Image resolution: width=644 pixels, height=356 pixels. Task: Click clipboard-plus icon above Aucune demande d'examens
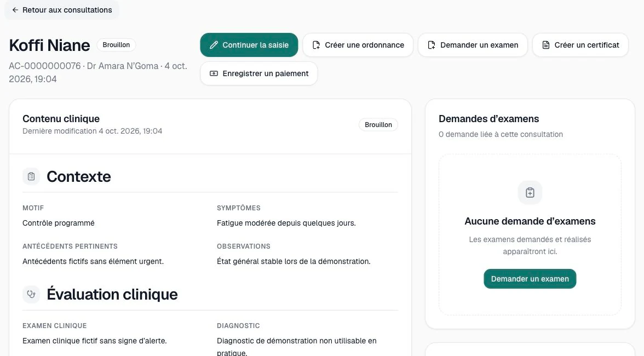point(530,192)
